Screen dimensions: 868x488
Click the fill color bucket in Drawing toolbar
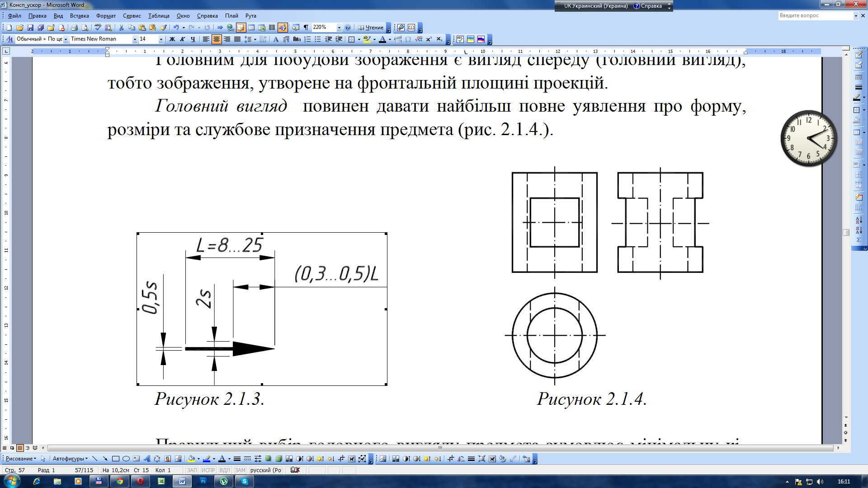[x=191, y=459]
